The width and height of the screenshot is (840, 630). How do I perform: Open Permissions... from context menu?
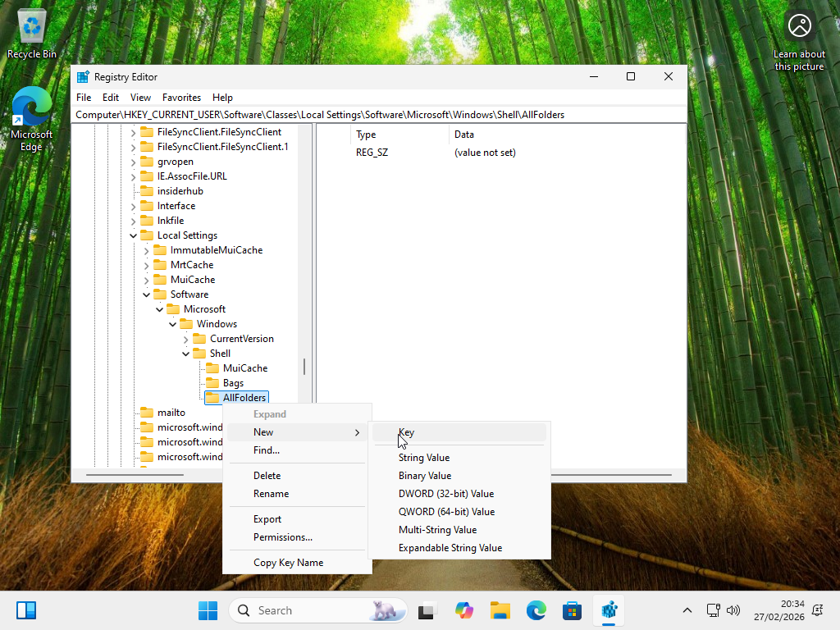coord(297,537)
